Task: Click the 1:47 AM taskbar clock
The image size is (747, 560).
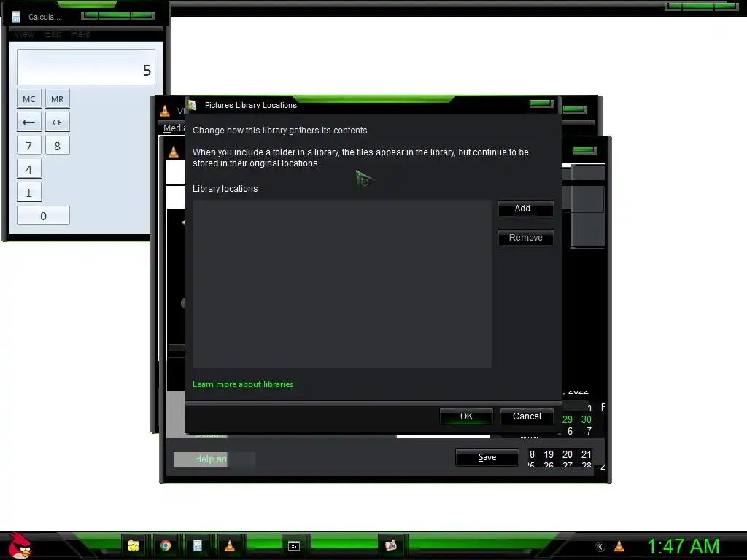Action: (x=683, y=547)
